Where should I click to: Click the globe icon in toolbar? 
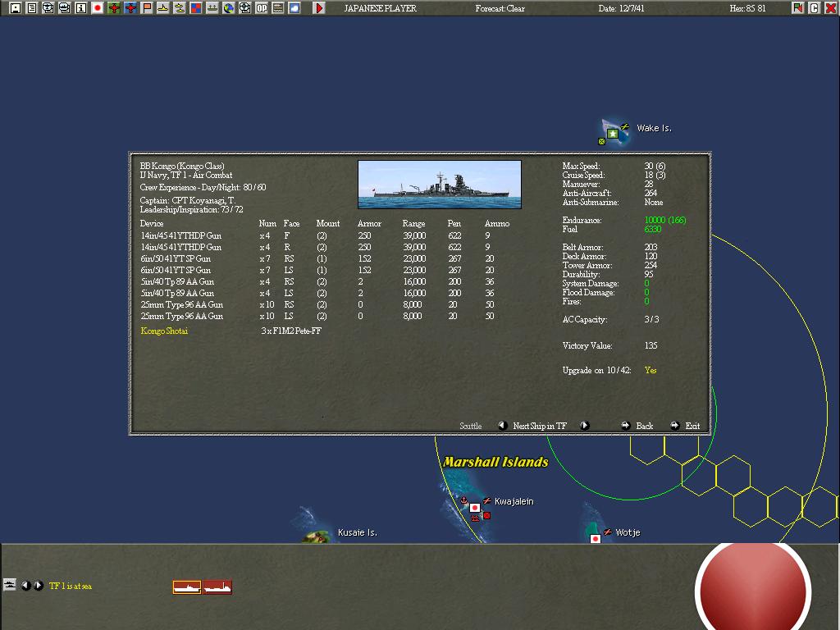pos(229,8)
